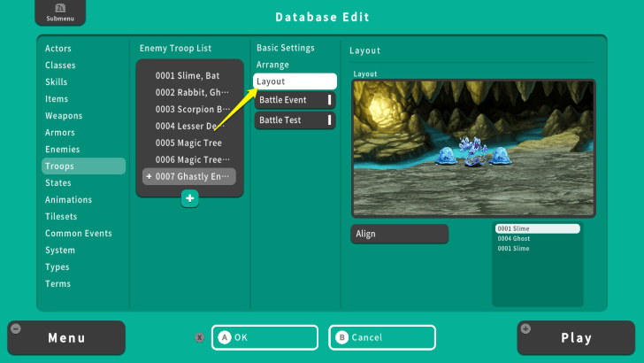Select Arrange in Basic Settings

(x=273, y=65)
